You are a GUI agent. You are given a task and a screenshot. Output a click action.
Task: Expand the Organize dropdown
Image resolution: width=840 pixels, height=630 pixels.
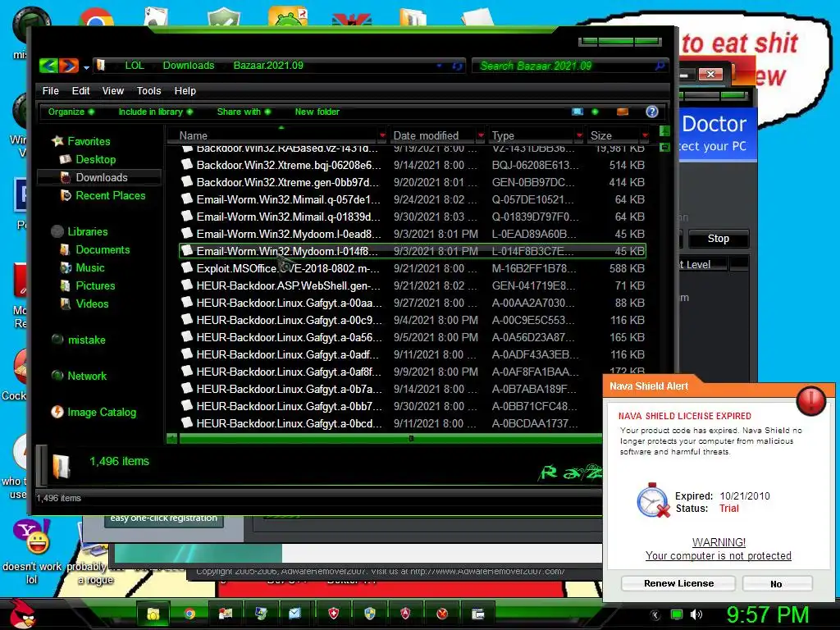point(71,112)
